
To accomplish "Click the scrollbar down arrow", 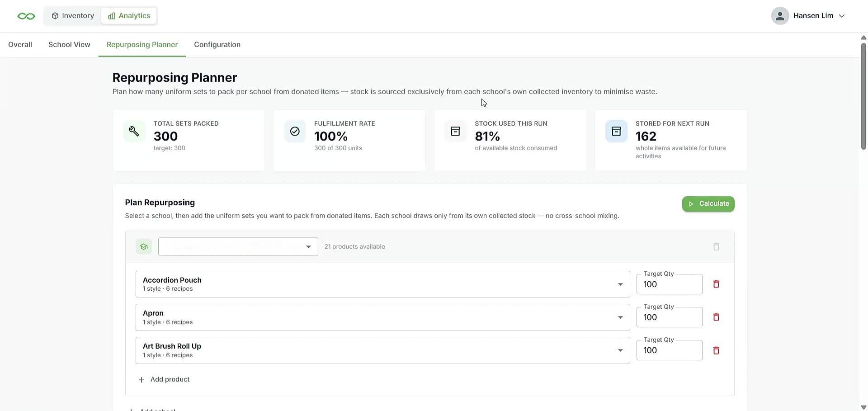I will pyautogui.click(x=863, y=407).
